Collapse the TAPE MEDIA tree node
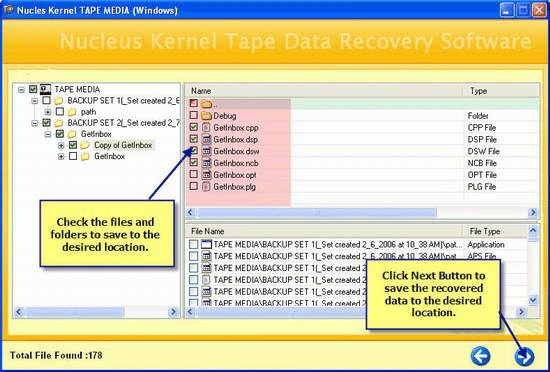The height and width of the screenshot is (372, 550). pos(21,90)
